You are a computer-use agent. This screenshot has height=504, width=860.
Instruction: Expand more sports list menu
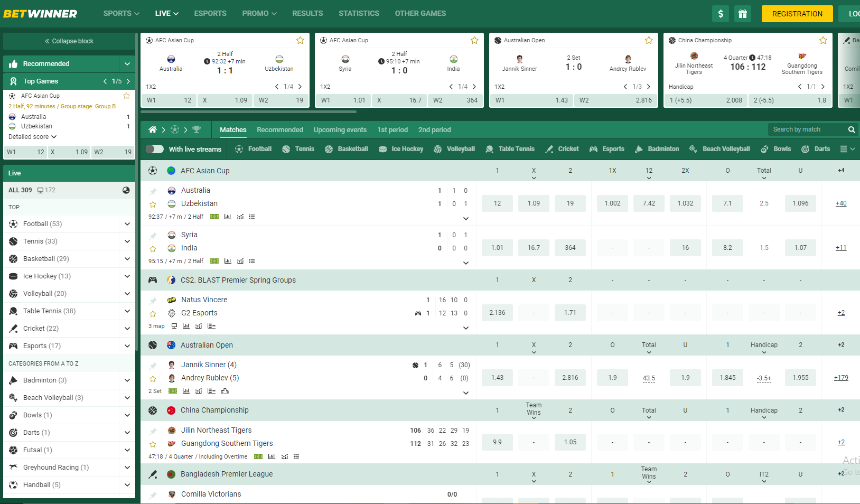tap(847, 149)
